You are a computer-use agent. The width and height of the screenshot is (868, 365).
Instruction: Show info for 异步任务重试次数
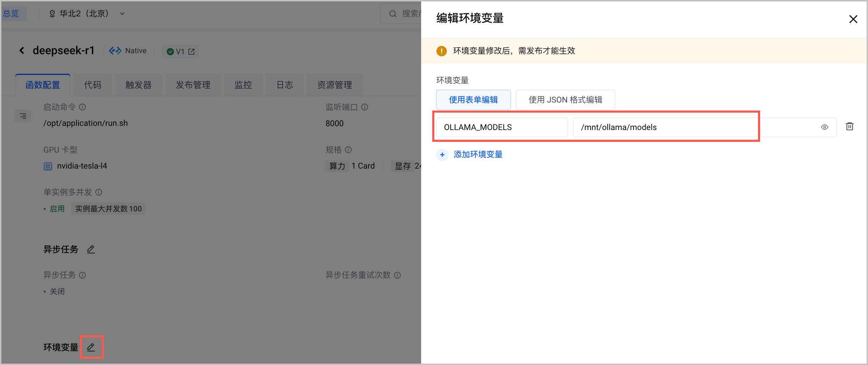[x=397, y=275]
